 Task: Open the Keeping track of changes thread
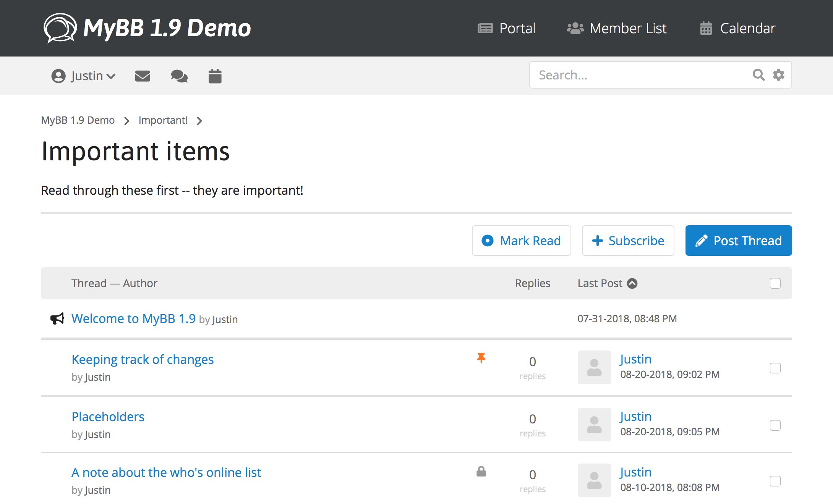143,359
